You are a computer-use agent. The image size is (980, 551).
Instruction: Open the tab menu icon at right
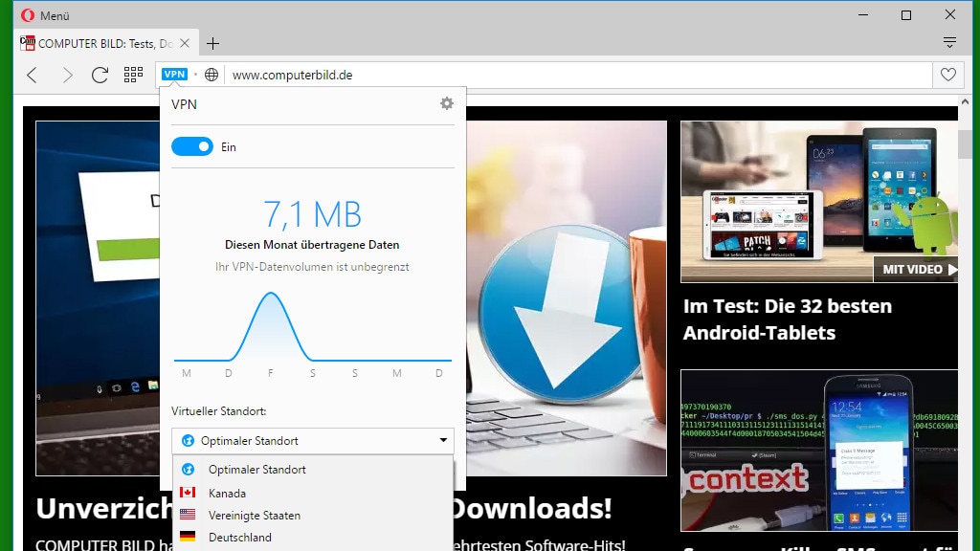tap(949, 42)
